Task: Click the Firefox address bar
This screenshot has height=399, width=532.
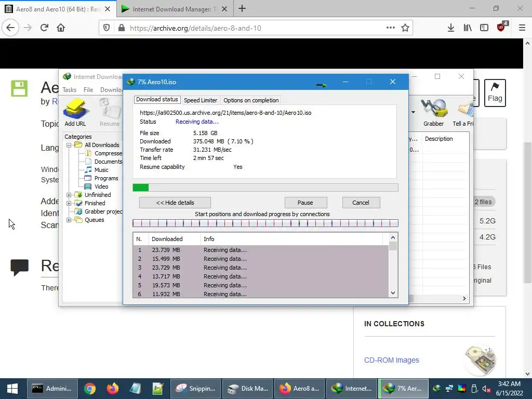Action: point(255,28)
